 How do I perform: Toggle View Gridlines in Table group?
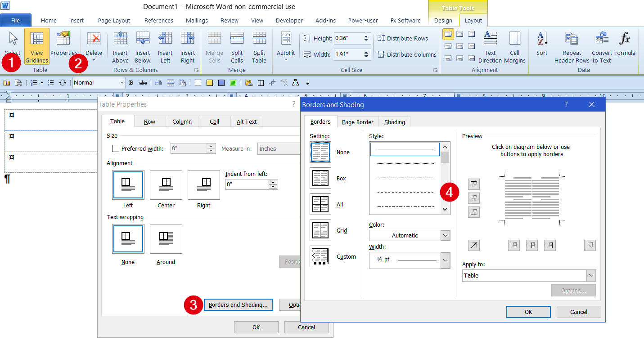coord(36,47)
